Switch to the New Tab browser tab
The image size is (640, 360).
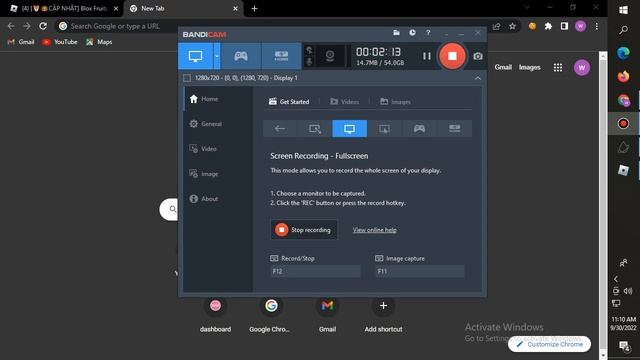click(x=184, y=8)
